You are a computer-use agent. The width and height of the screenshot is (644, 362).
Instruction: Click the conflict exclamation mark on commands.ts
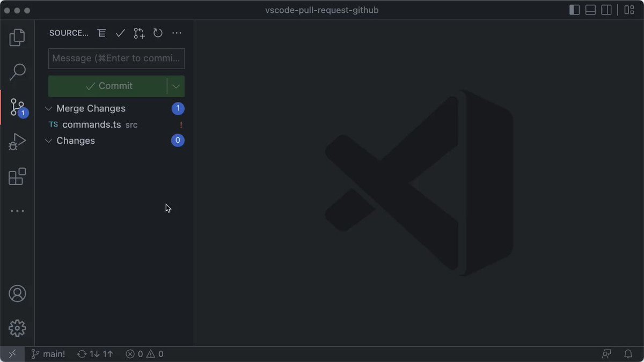tap(181, 124)
